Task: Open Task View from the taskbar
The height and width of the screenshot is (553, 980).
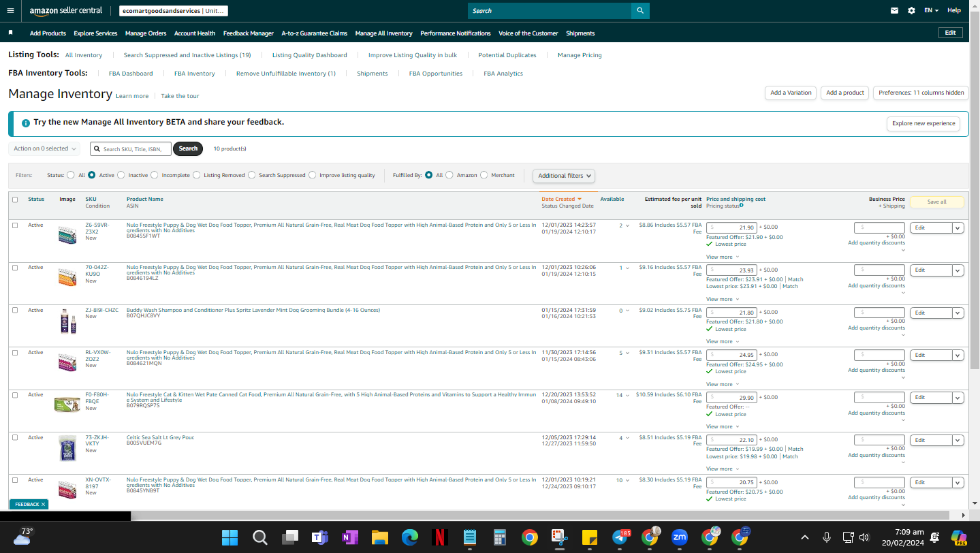Action: 290,537
